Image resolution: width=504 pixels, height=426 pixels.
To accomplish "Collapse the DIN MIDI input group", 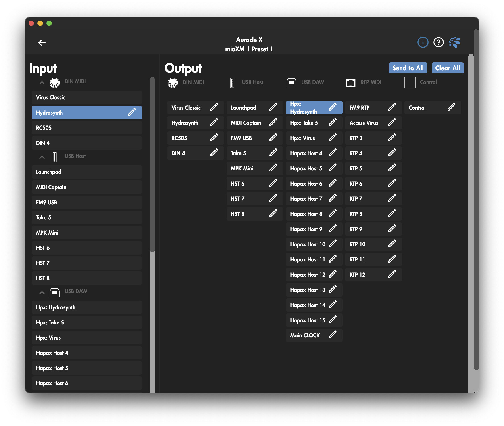I will (x=42, y=83).
